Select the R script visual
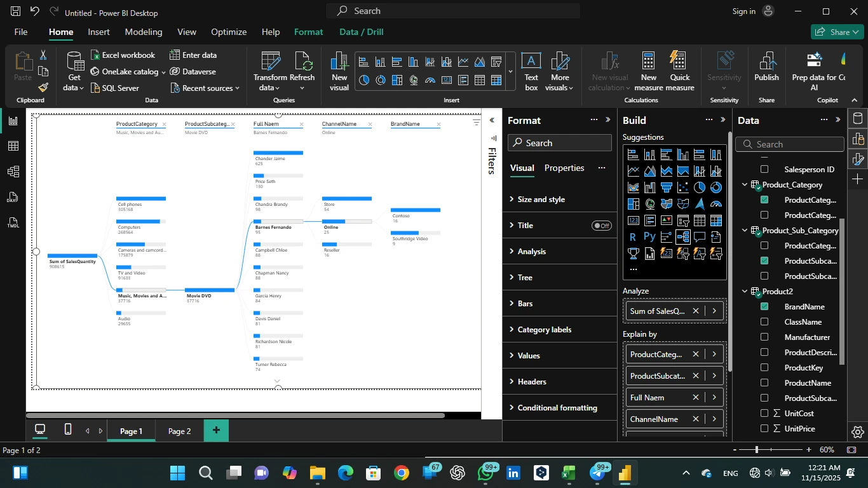The image size is (868, 488). point(634,237)
